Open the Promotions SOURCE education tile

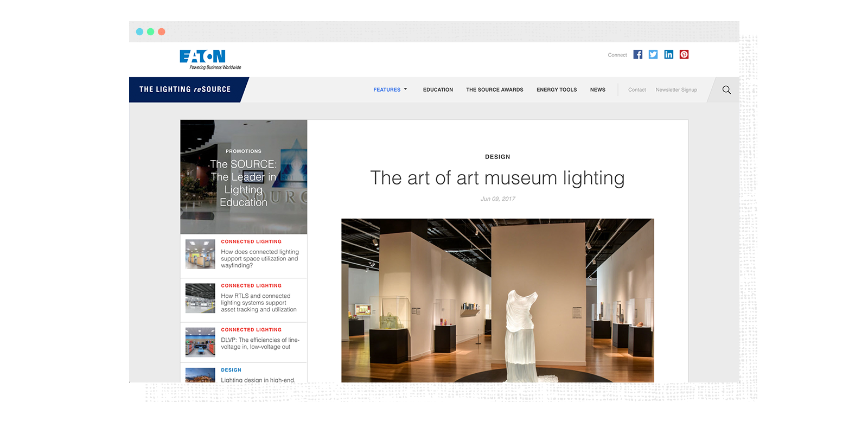click(244, 177)
